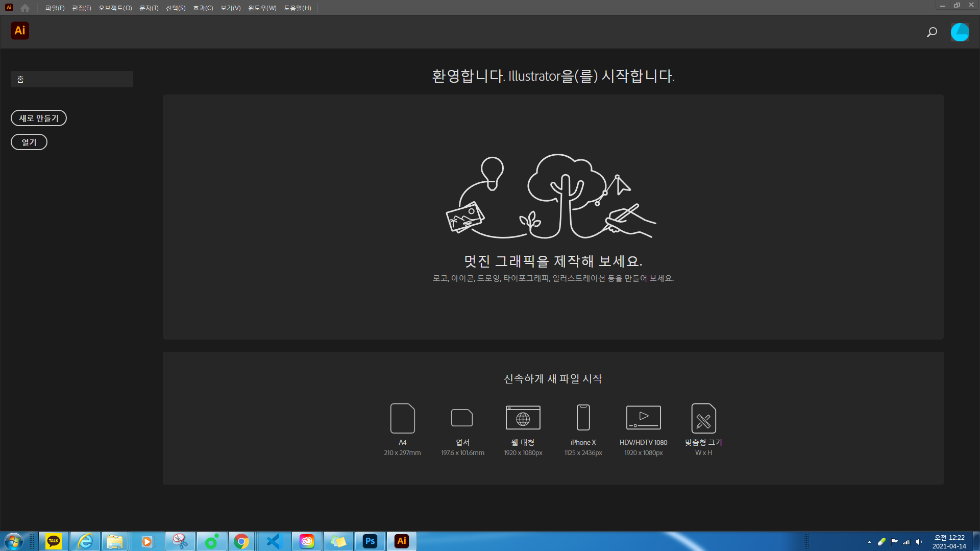The image size is (980, 551).
Task: Select the HDV/HDTV 1080 preset icon
Action: [643, 418]
